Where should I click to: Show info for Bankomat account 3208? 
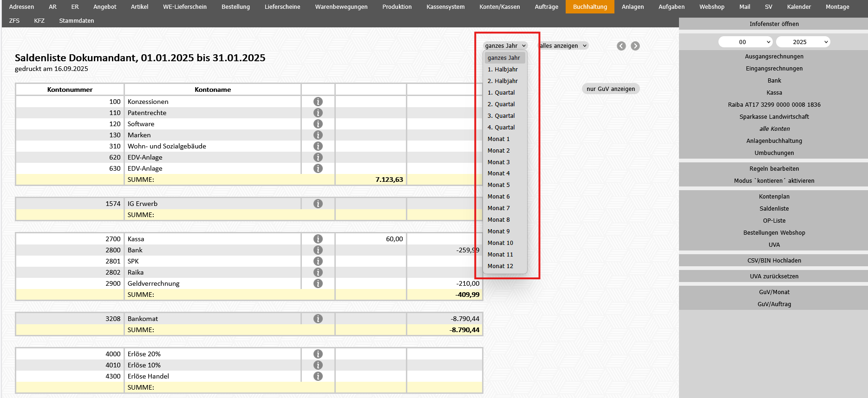point(318,319)
